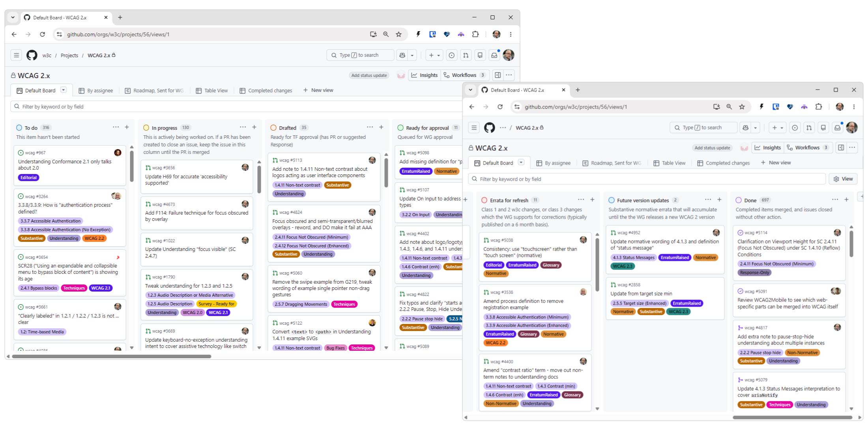
Task: Open the user avatar menu in back window
Action: (509, 55)
